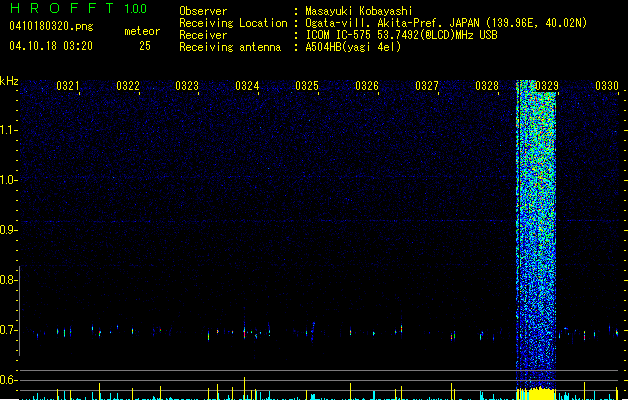This screenshot has height=400, width=629.
Task: Click the ICOM IC-575 receiver text
Action: coord(401,35)
